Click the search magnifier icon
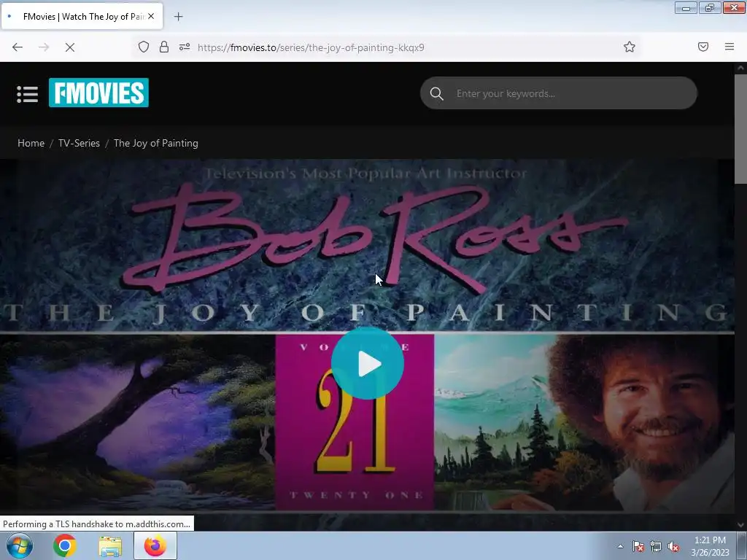 point(436,94)
